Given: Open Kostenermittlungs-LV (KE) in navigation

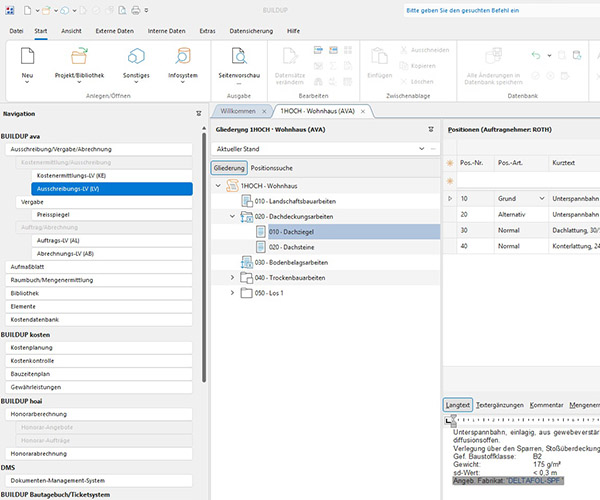Looking at the screenshot, I should pos(112,176).
